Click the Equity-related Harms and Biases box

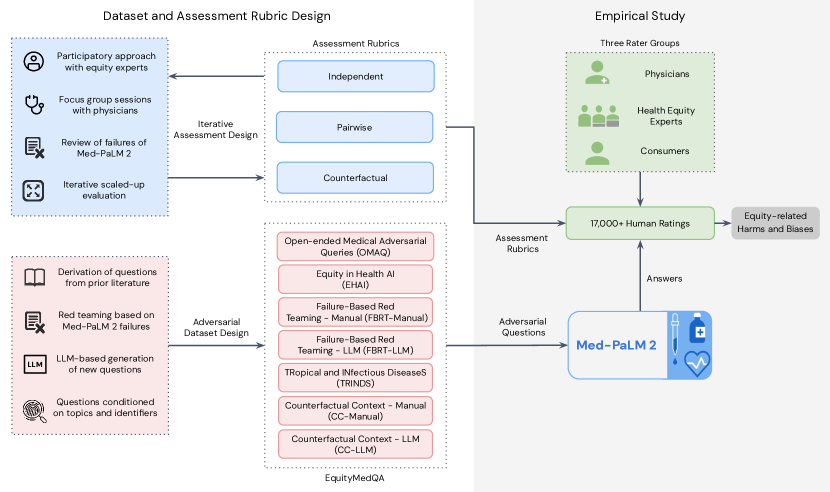[775, 222]
